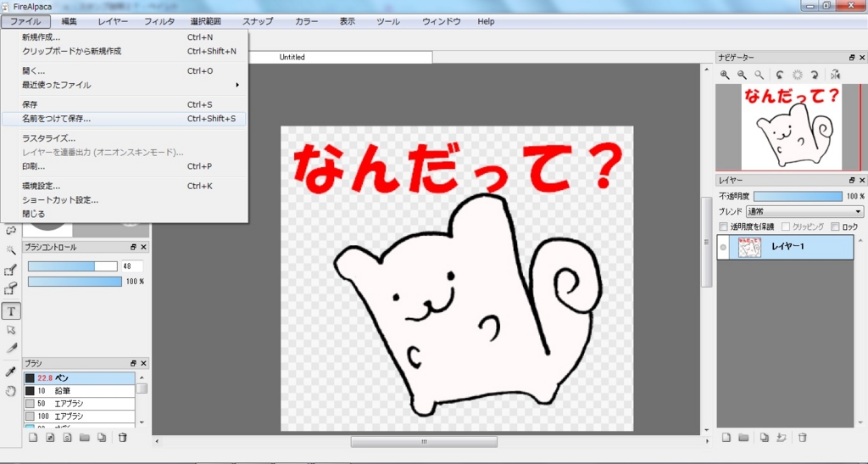Click the Navigator zoom out icon
This screenshot has height=464, width=868.
click(742, 75)
